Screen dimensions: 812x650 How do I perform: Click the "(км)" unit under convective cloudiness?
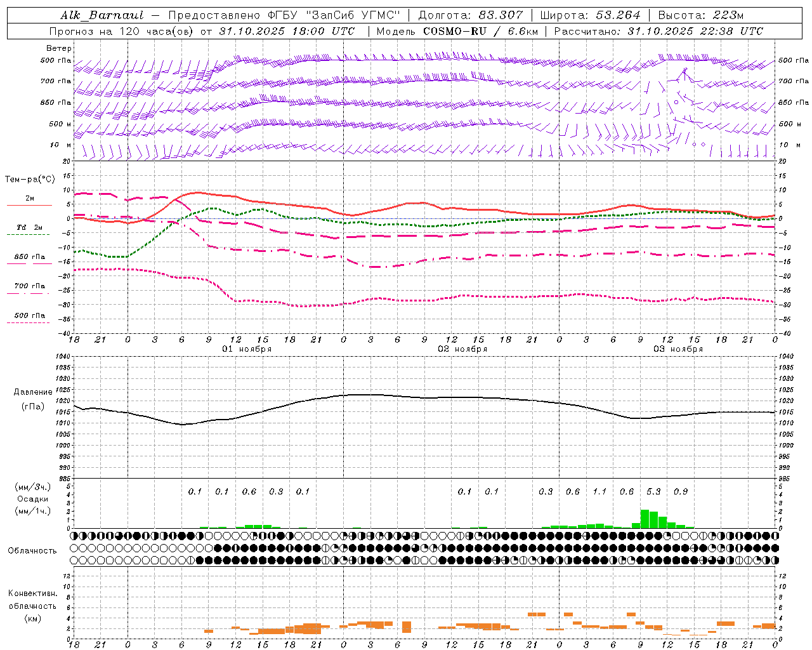click(33, 618)
